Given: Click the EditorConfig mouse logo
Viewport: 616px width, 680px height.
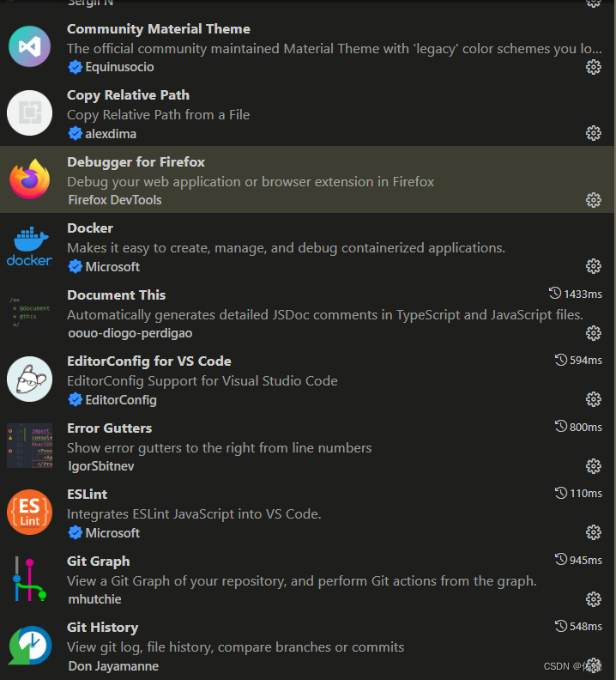Looking at the screenshot, I should coord(29,379).
